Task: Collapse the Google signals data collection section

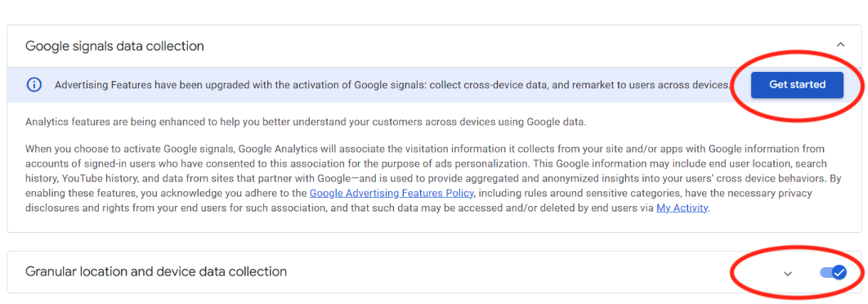Action: tap(840, 44)
